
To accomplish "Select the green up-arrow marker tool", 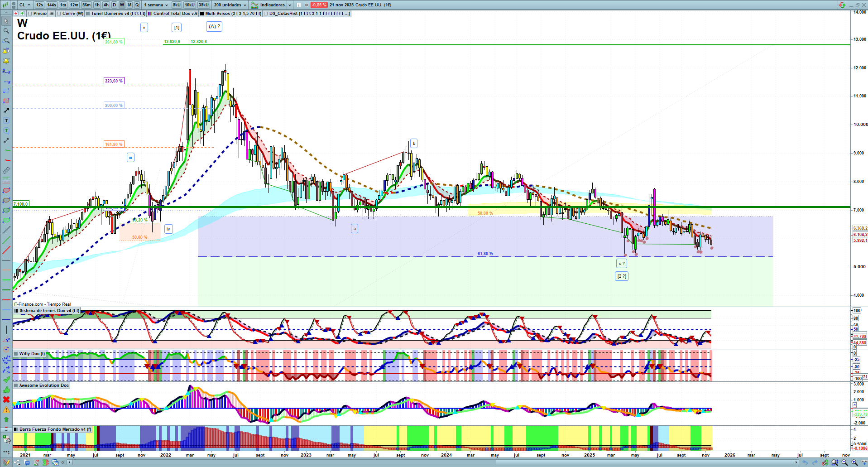I will click(x=6, y=419).
